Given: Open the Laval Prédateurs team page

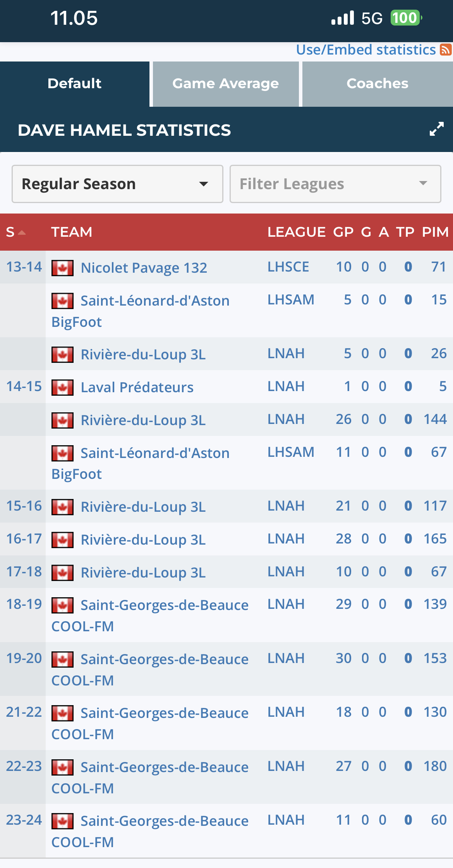Looking at the screenshot, I should (x=137, y=388).
